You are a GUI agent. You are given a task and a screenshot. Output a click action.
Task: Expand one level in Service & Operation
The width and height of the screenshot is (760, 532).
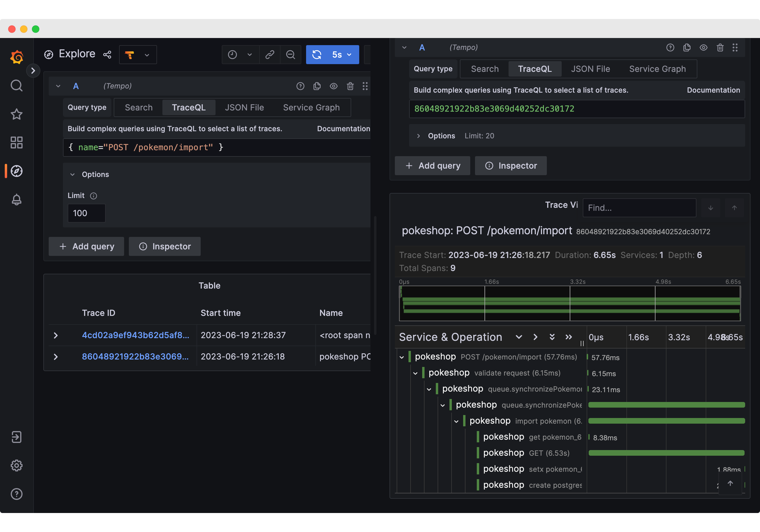519,337
